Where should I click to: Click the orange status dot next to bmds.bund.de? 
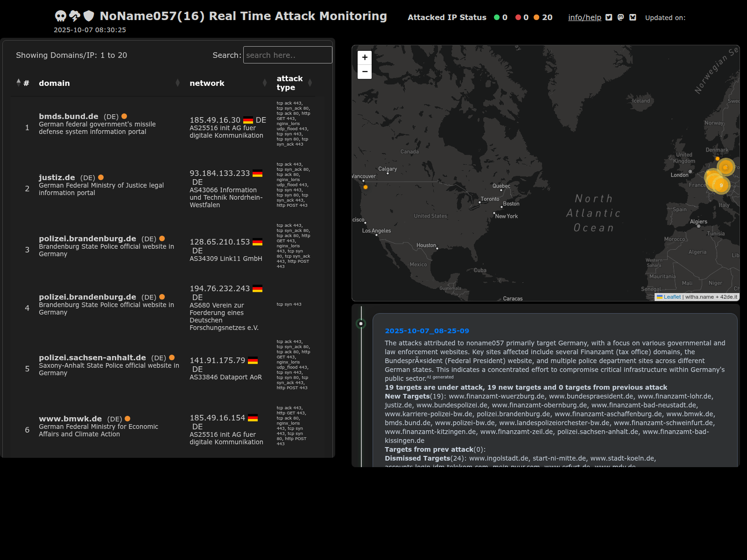click(124, 116)
